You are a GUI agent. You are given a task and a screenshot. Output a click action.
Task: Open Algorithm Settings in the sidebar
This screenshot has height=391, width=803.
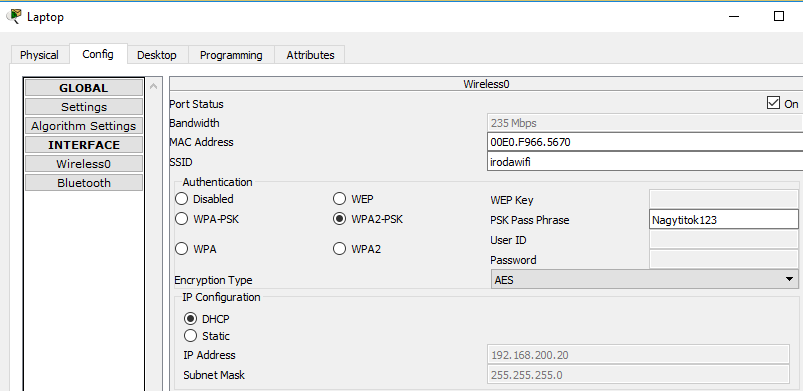coord(83,126)
